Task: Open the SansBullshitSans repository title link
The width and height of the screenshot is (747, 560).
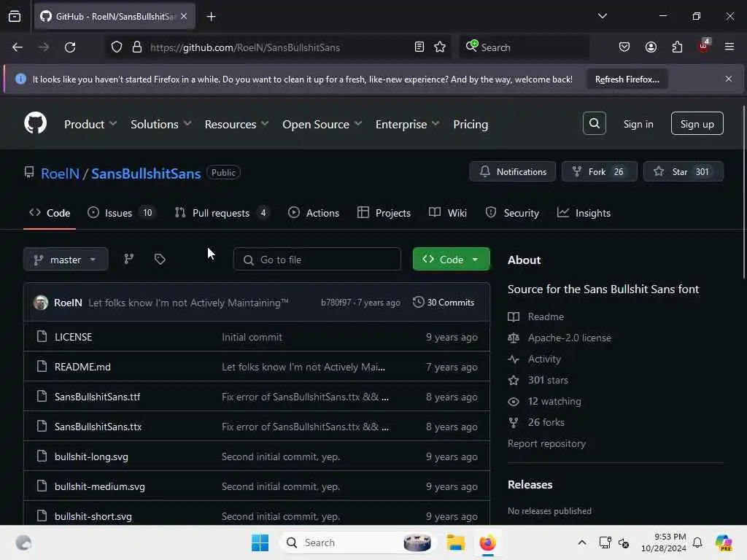Action: click(x=146, y=174)
